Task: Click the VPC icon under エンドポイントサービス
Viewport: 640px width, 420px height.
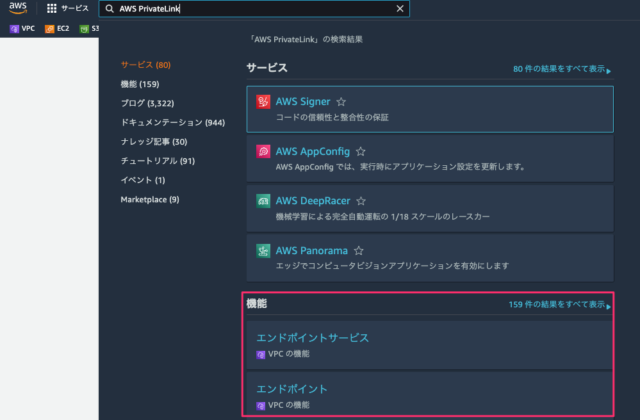Action: coord(260,355)
